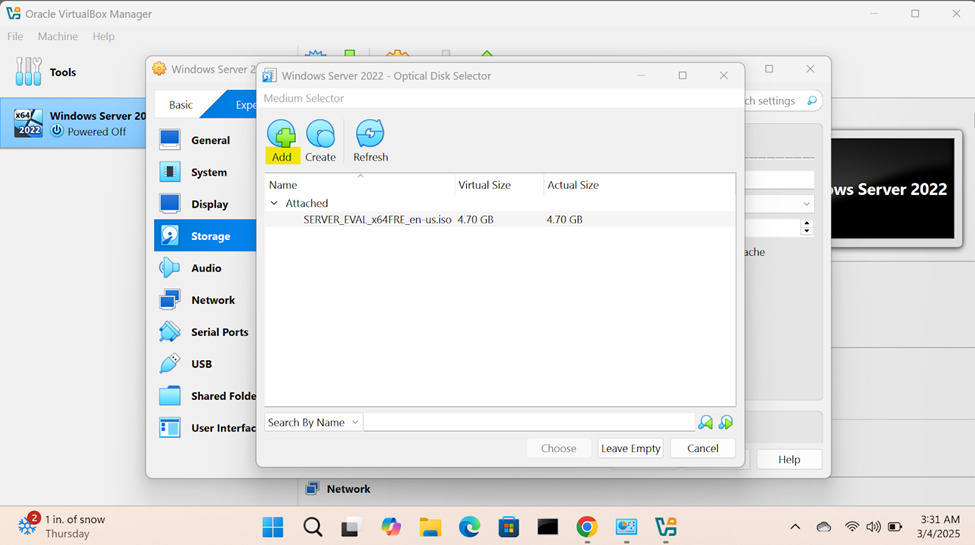Open taskbar Search

313,527
